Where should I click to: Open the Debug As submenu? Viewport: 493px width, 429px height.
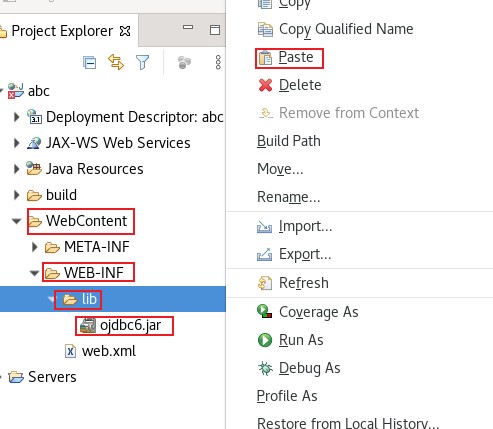tap(310, 368)
